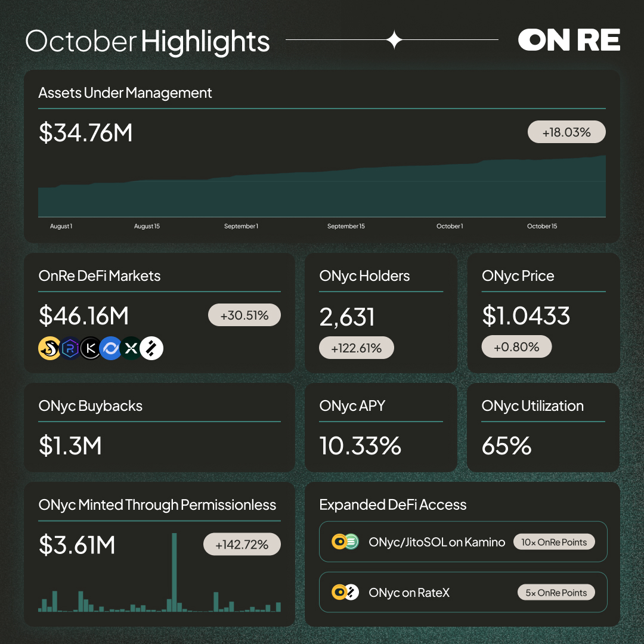Click the 10x OnRe Points button
The width and height of the screenshot is (644, 644).
tap(554, 541)
